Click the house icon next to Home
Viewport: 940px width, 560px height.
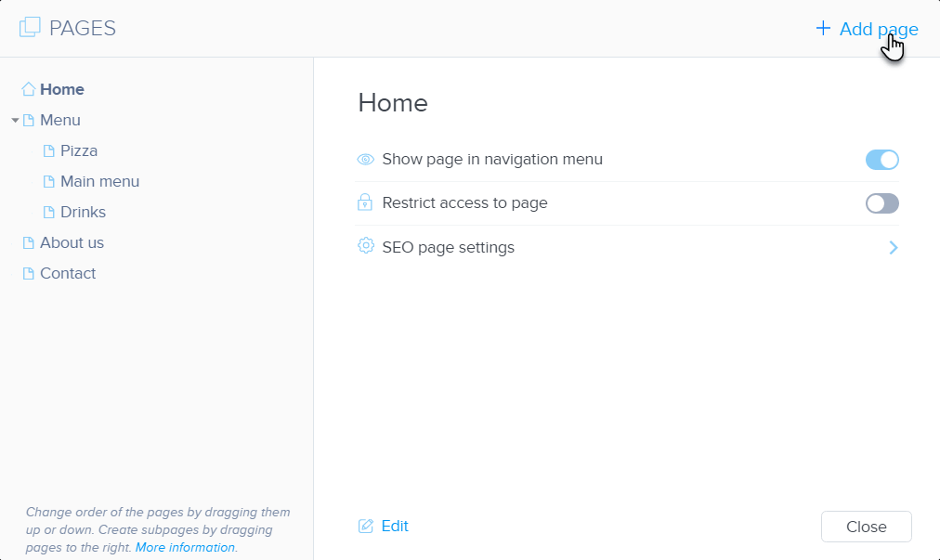pos(29,89)
